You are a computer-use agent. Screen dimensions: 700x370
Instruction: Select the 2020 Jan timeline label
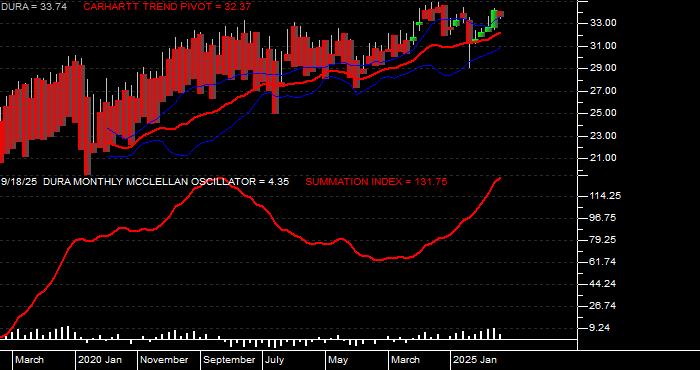(x=100, y=360)
